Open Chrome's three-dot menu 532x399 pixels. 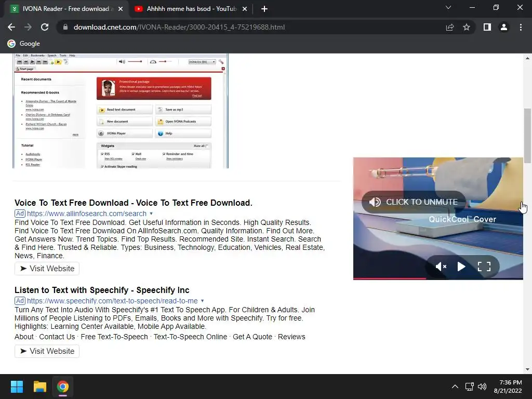click(x=521, y=27)
